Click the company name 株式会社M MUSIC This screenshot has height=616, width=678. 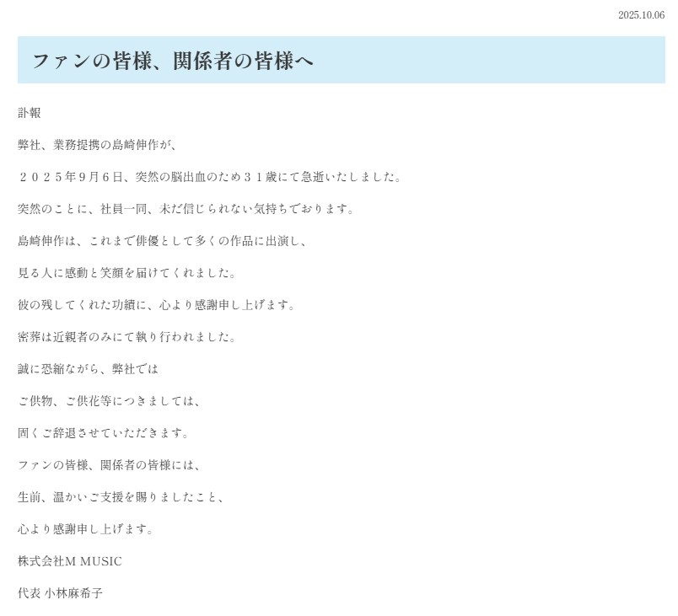tap(70, 561)
